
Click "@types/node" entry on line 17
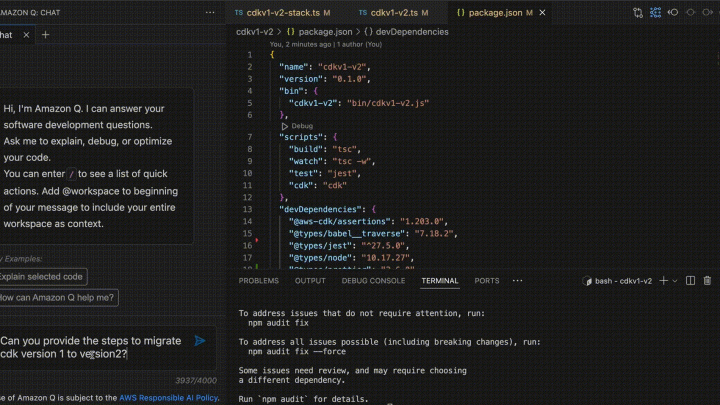click(x=320, y=258)
